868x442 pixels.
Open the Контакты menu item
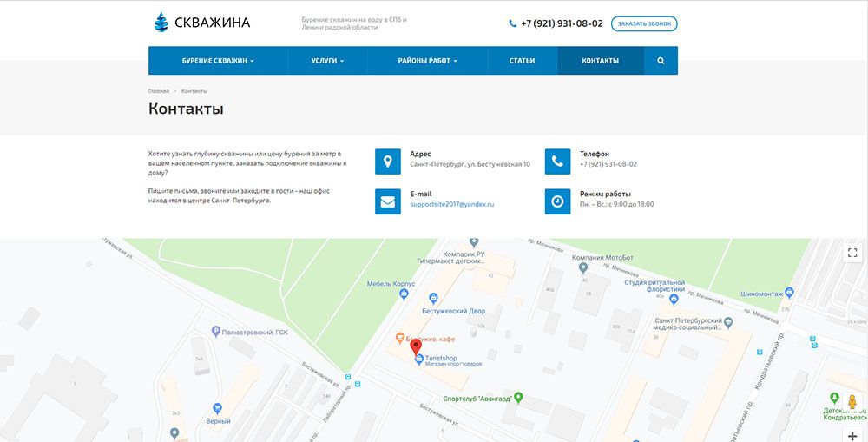(600, 61)
